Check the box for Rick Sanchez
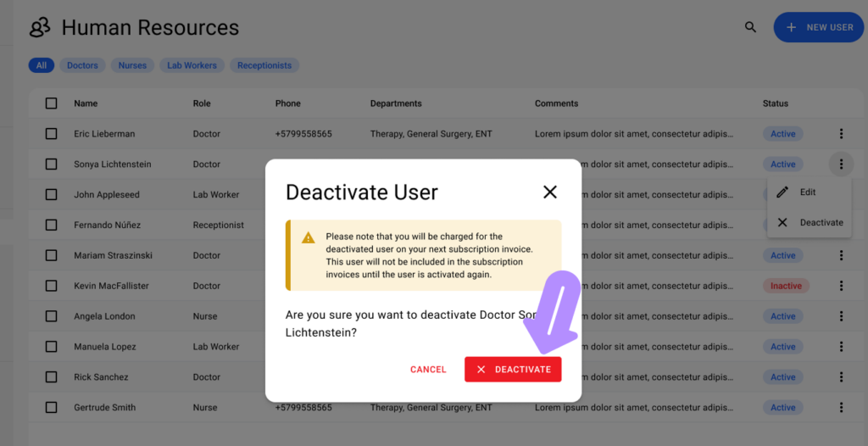 [x=52, y=377]
